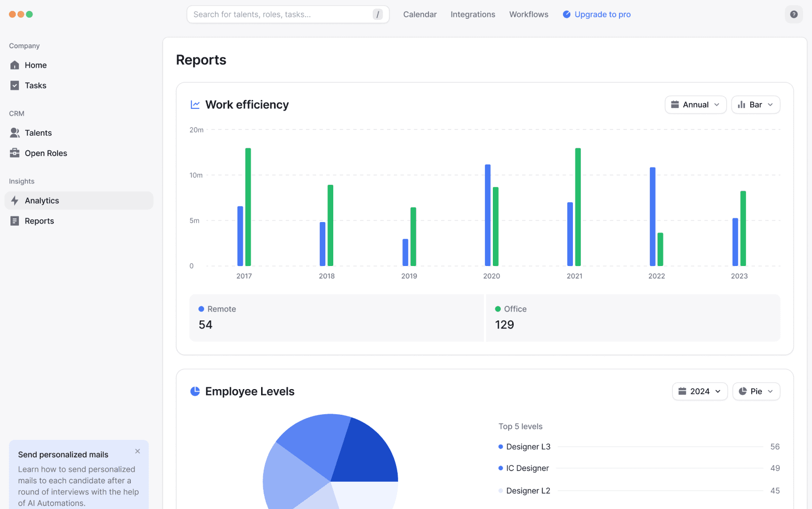Screen dimensions: 812x509
Task: Click the Analytics lightning bolt icon
Action: click(x=15, y=201)
